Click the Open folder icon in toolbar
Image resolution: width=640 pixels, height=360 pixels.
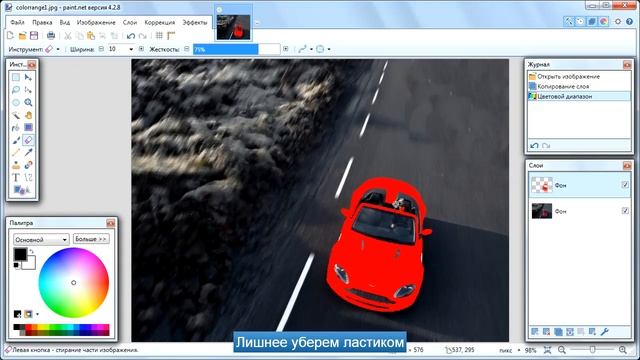click(22, 36)
